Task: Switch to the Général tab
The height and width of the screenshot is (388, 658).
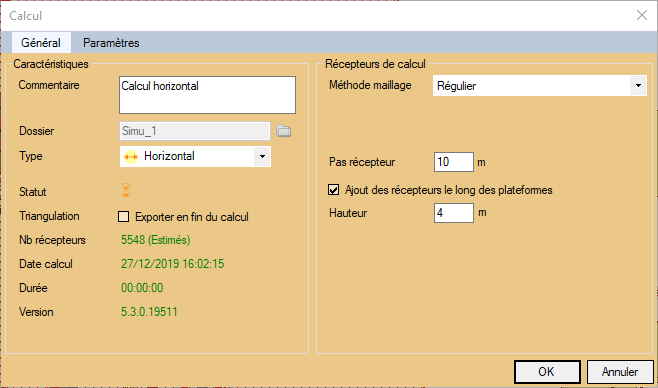Action: coord(41,43)
